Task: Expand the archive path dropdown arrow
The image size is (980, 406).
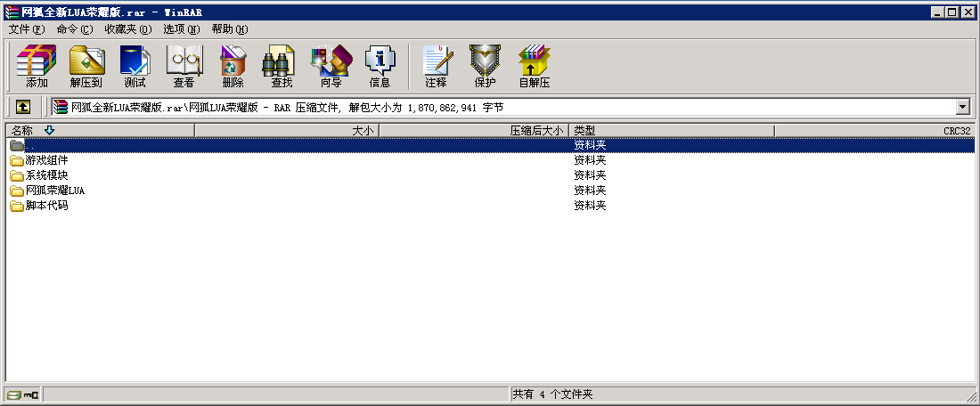Action: (962, 107)
